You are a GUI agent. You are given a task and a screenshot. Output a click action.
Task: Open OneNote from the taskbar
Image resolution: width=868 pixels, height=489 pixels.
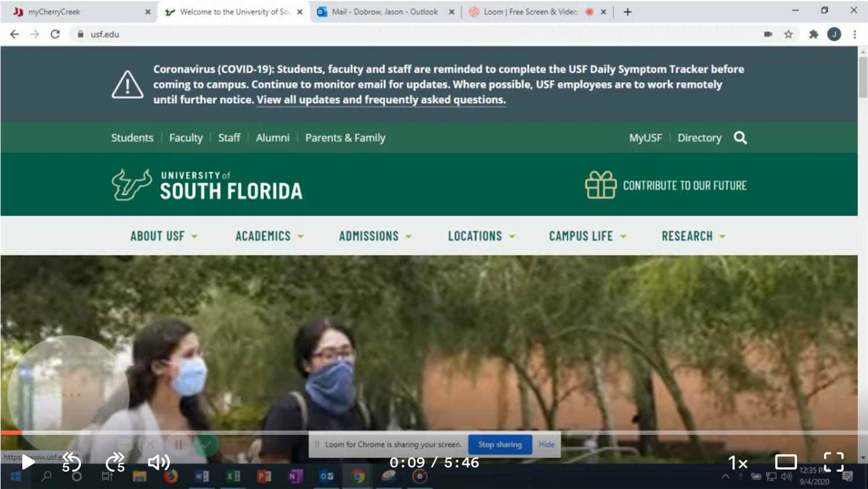pos(295,476)
